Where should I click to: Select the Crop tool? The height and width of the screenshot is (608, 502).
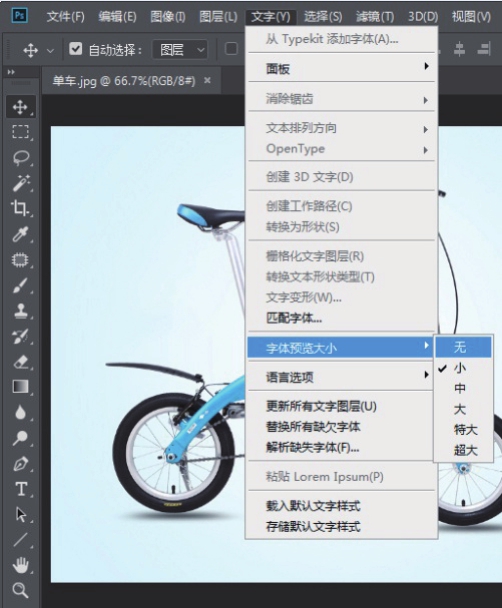21,208
